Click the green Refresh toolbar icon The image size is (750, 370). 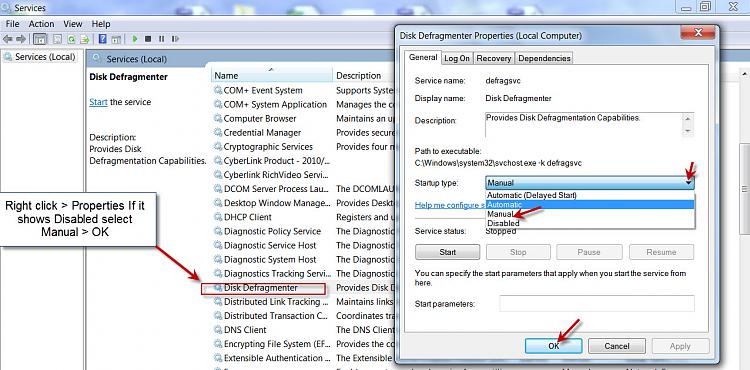tap(71, 39)
